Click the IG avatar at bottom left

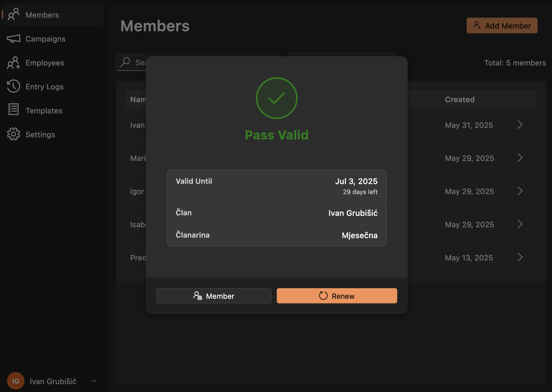[x=15, y=381]
